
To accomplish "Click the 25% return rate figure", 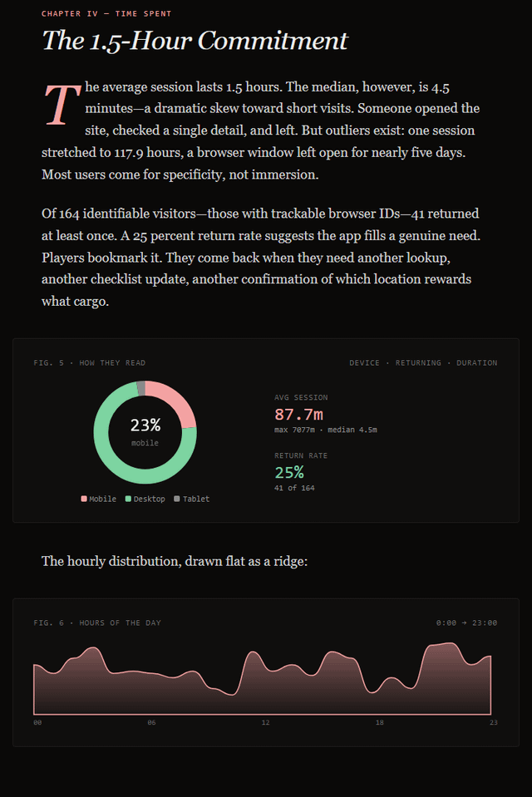I will pos(288,472).
